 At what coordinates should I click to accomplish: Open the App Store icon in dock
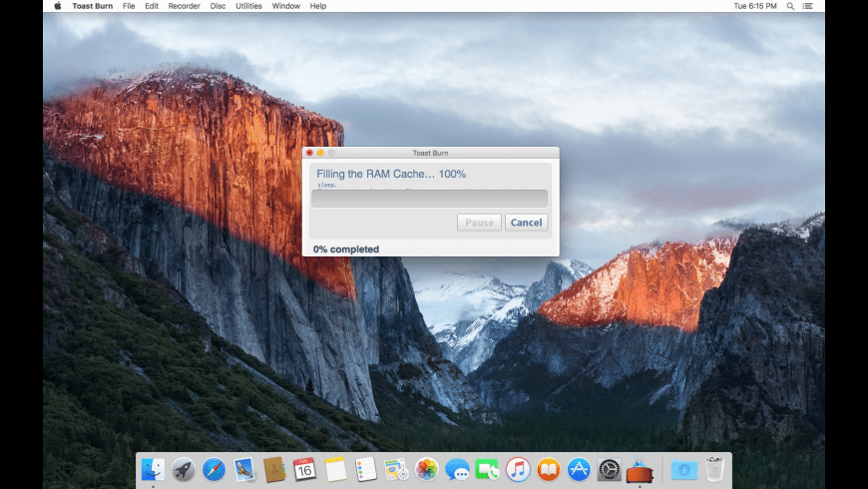tap(579, 470)
